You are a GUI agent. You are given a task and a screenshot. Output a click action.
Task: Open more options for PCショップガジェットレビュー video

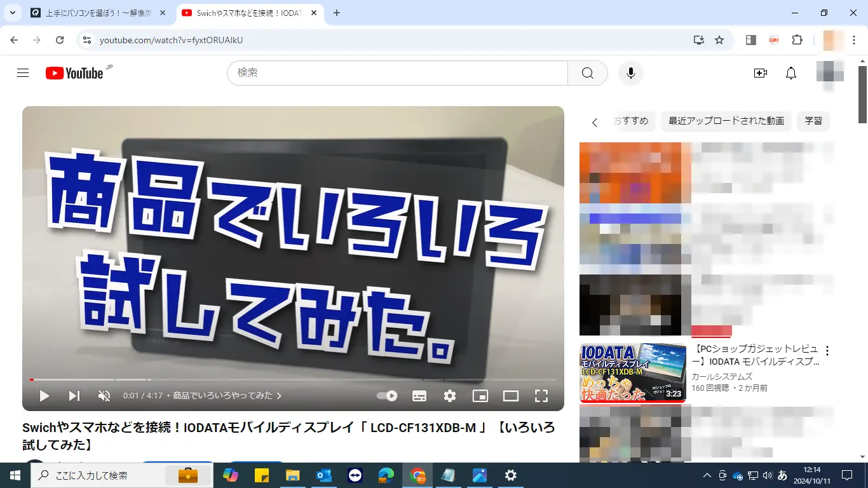pos(827,351)
